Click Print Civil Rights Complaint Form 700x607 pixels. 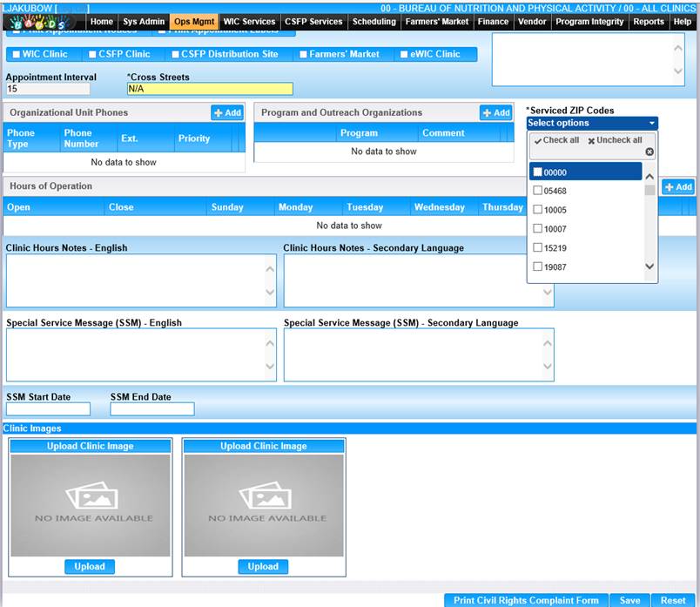(x=526, y=600)
